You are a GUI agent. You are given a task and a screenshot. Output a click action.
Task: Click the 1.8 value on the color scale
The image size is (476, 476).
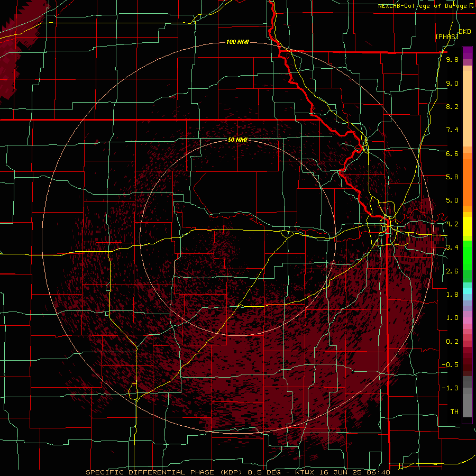(452, 295)
